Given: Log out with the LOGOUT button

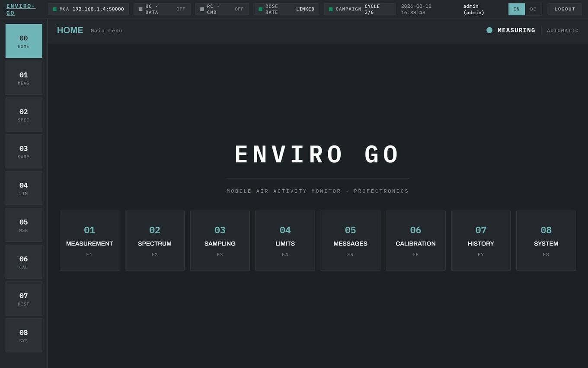Looking at the screenshot, I should pos(565,9).
